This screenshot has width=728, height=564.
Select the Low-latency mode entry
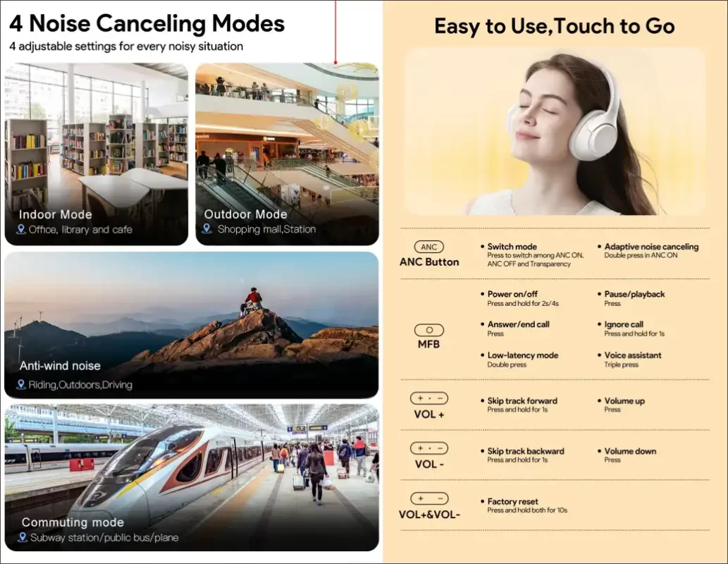pyautogui.click(x=522, y=355)
